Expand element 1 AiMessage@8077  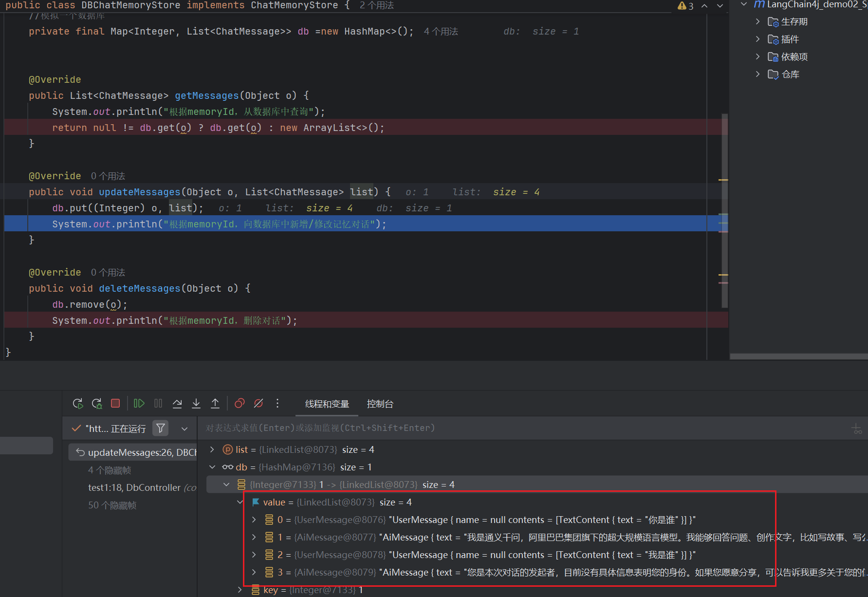click(x=254, y=537)
